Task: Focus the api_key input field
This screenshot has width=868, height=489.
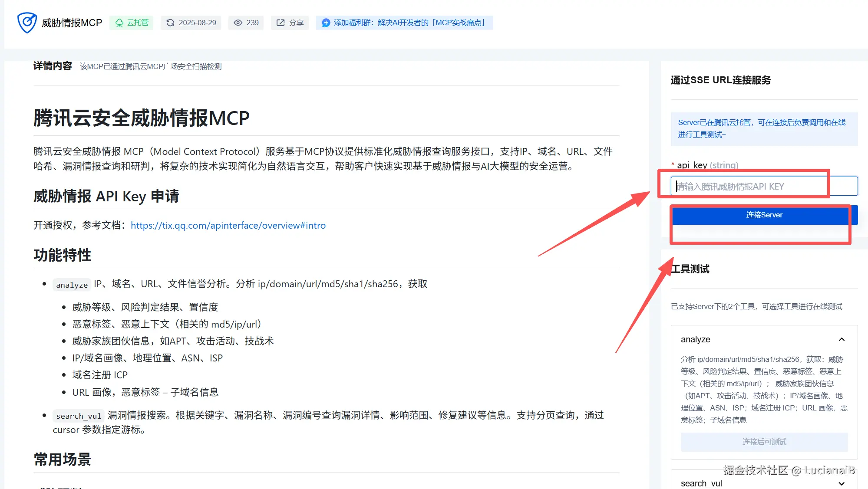Action: tap(763, 187)
